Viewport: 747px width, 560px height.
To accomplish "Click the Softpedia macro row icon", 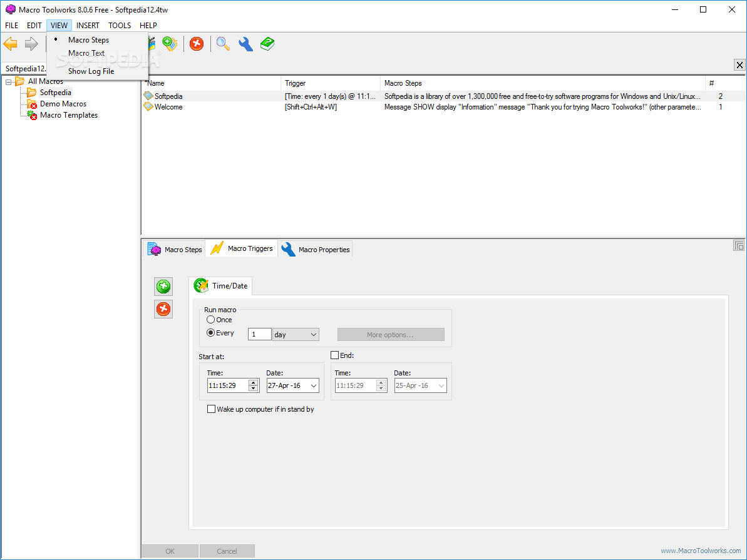I will 148,96.
